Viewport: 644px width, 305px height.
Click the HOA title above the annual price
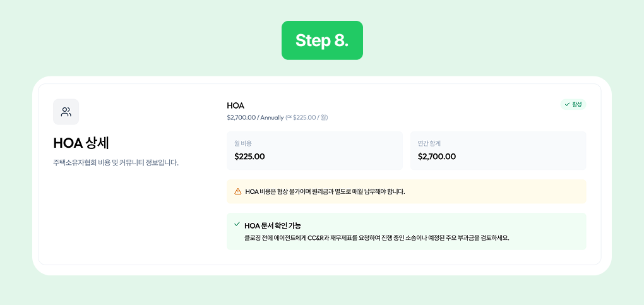(236, 105)
